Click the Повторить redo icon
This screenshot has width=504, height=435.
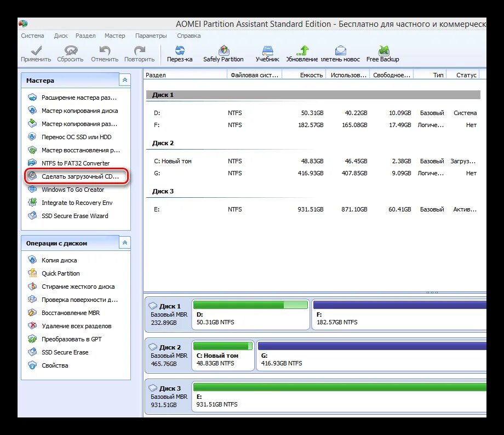tap(140, 50)
